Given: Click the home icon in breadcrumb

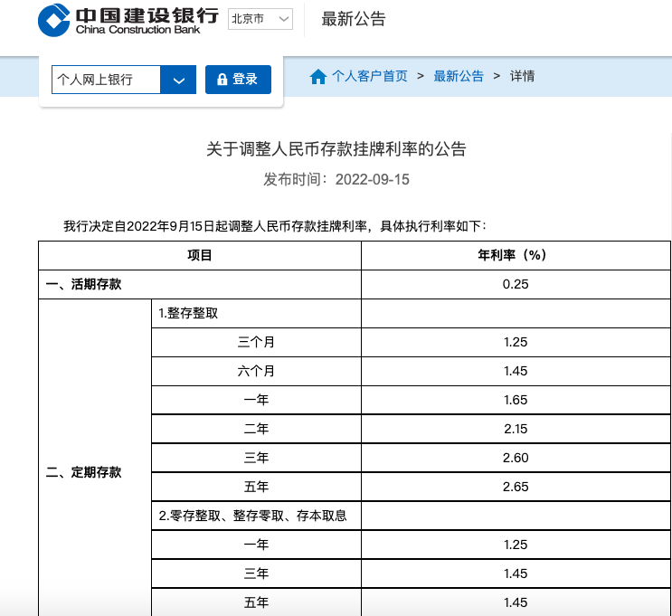Looking at the screenshot, I should [318, 77].
